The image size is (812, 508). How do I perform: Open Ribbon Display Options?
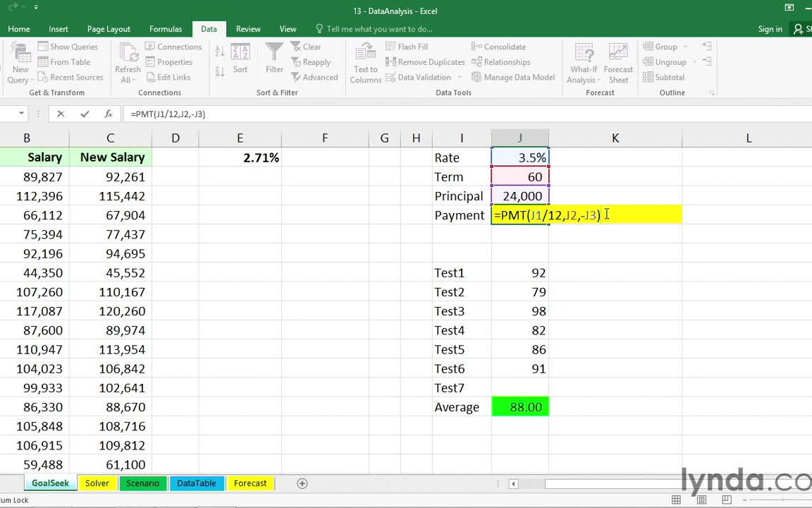pos(789,7)
